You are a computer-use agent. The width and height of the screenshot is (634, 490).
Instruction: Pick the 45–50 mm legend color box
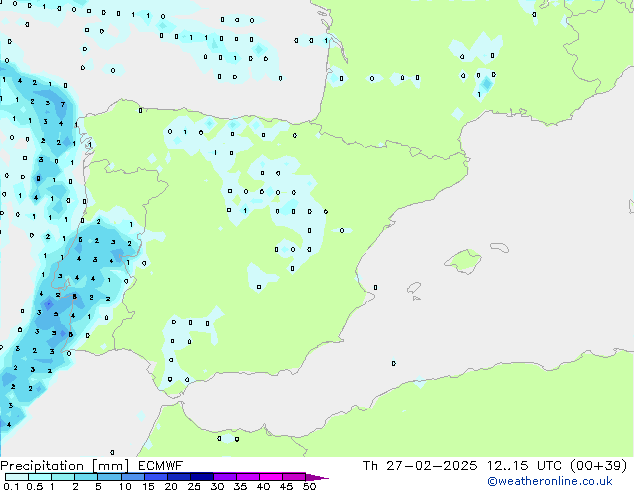[294, 477]
